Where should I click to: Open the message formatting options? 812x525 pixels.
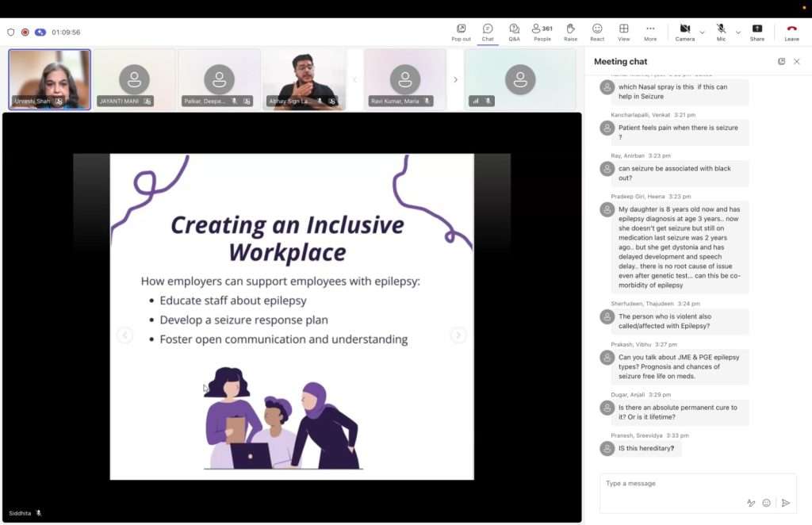point(750,503)
